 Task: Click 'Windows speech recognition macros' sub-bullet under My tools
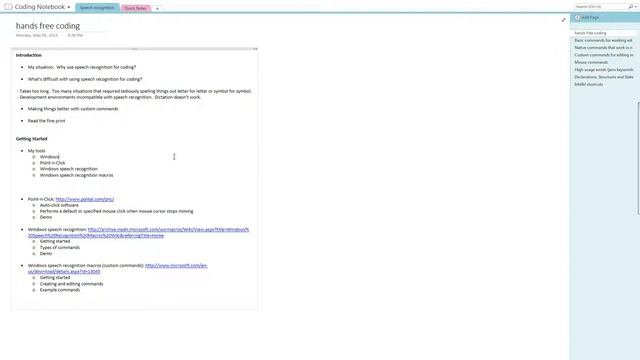point(76,175)
